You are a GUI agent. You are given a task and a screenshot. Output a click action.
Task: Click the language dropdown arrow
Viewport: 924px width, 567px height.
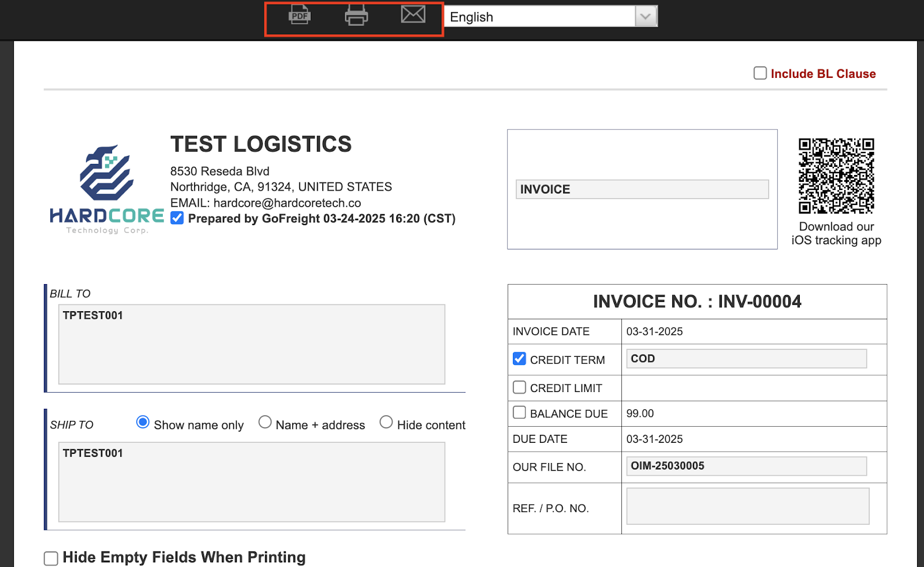pyautogui.click(x=645, y=16)
